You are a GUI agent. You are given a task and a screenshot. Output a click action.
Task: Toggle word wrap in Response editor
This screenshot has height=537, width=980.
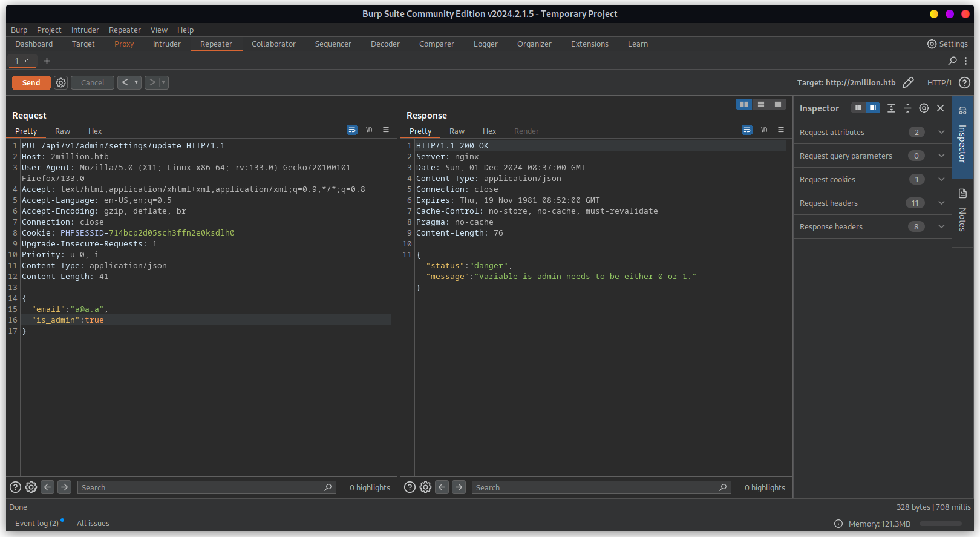[747, 130]
